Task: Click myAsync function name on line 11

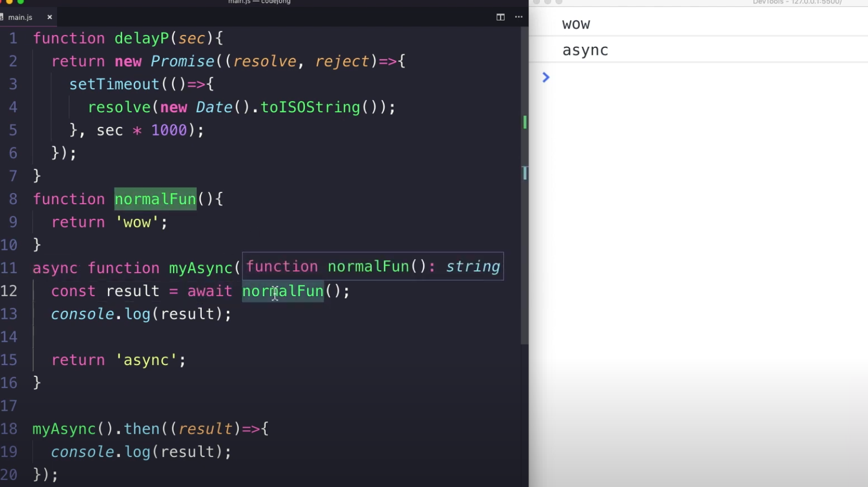Action: coord(201,268)
